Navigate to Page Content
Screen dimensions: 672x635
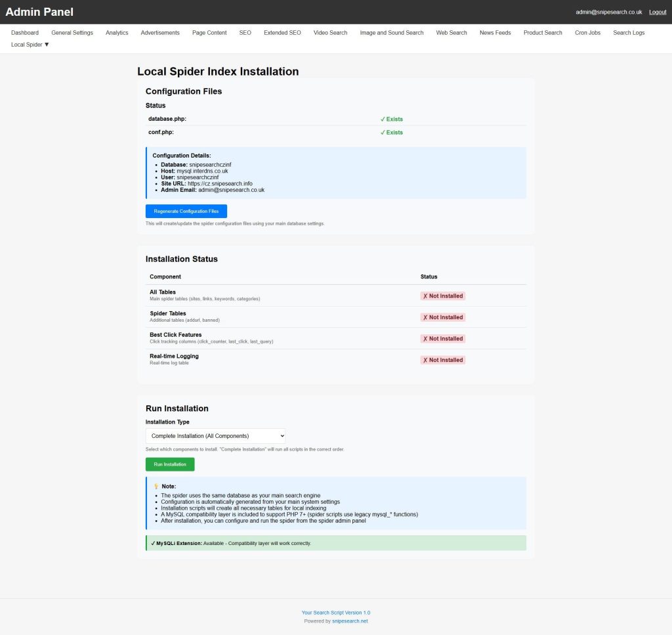(209, 33)
